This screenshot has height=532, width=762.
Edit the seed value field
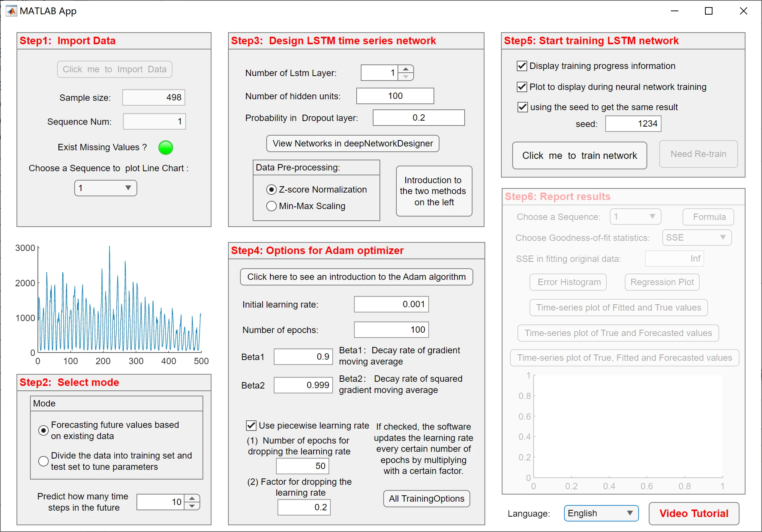(x=633, y=124)
